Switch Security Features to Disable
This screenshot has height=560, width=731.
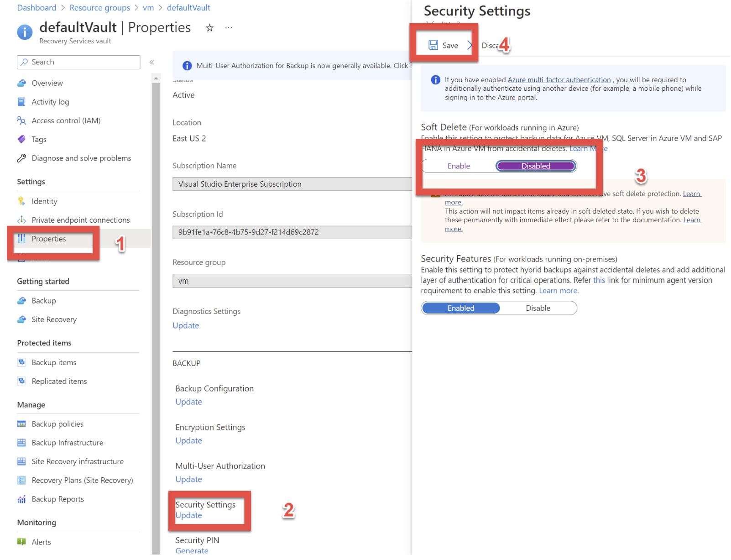[x=538, y=308]
